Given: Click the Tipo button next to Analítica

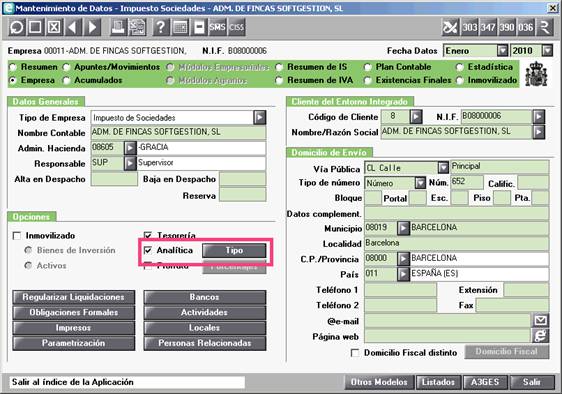Looking at the screenshot, I should [x=234, y=250].
